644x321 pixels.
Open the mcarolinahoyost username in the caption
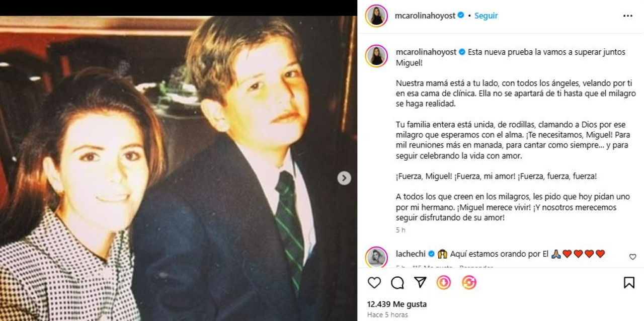425,52
